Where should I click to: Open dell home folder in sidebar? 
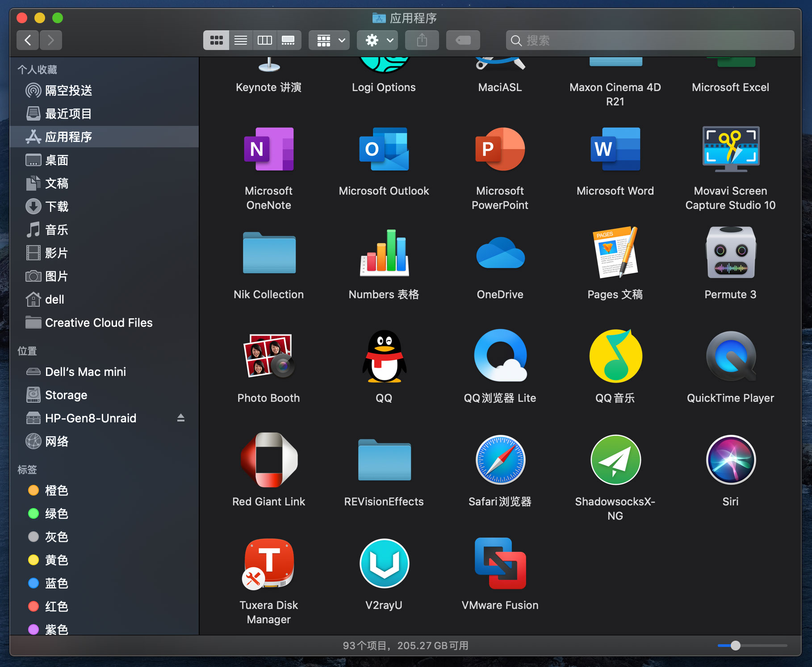click(x=104, y=300)
